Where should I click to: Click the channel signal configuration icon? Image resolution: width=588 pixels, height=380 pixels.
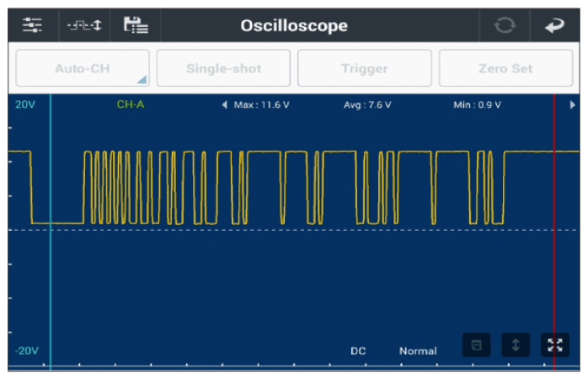(83, 25)
